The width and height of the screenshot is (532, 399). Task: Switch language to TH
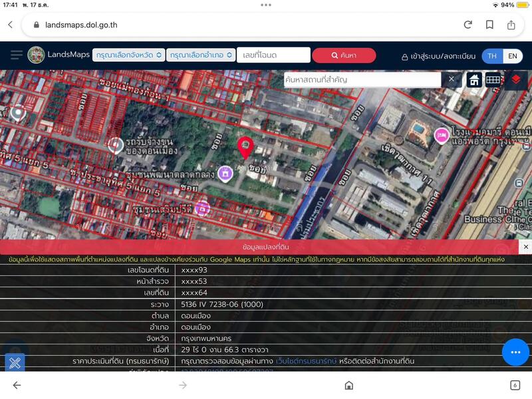tap(492, 56)
